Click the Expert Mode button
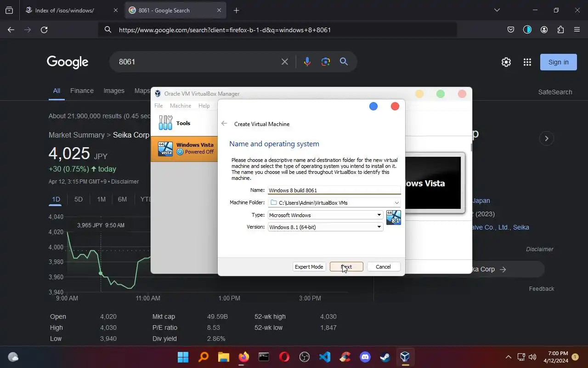Viewport: 588px width, 368px height. 309,267
